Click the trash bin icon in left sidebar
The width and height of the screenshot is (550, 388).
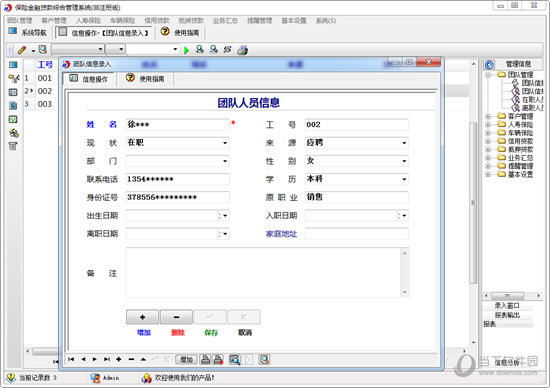13,146
